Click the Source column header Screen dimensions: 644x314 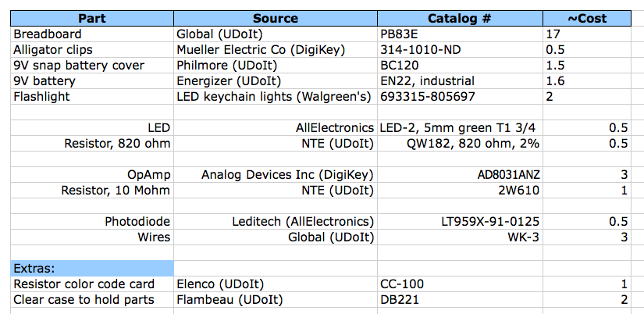click(276, 18)
